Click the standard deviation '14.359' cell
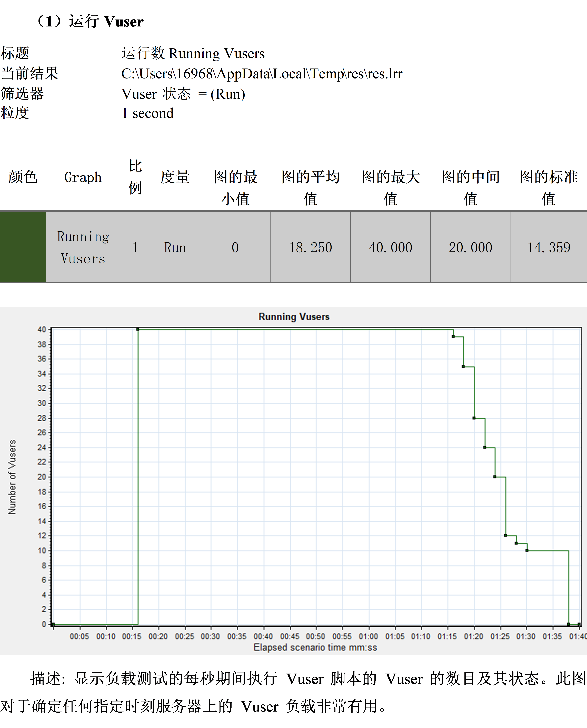Screen dimensions: 587x728 (x=549, y=247)
